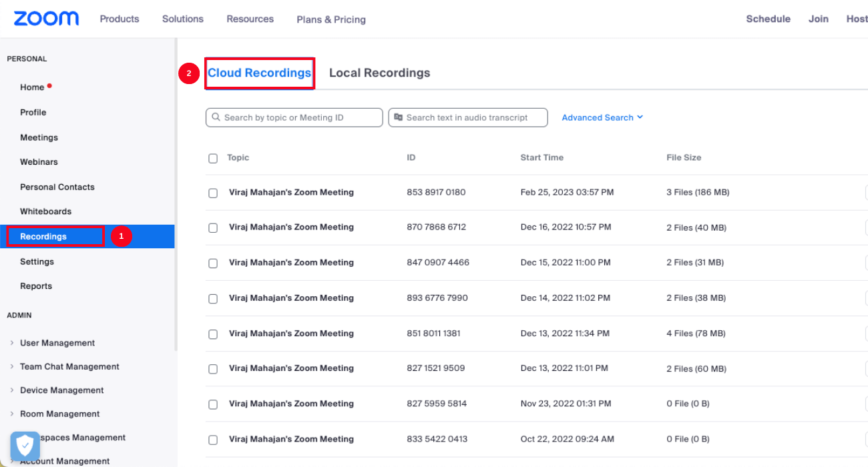The width and height of the screenshot is (868, 467).
Task: Switch to Local Recordings tab
Action: 379,73
